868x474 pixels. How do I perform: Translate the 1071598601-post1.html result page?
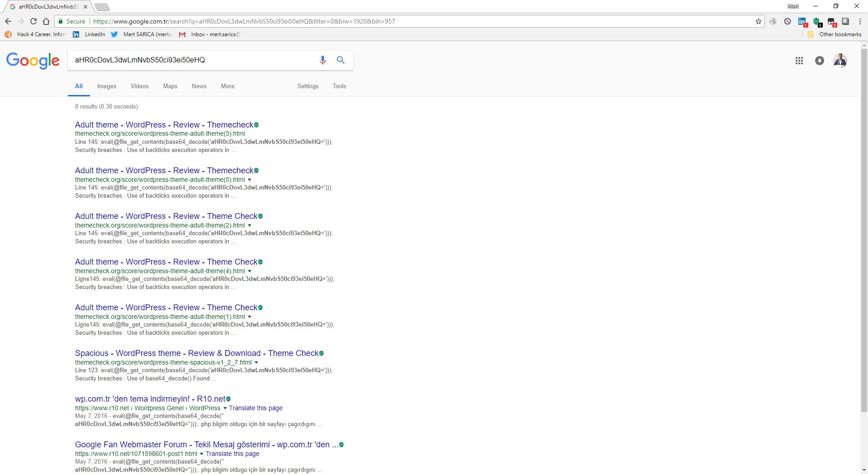(232, 454)
